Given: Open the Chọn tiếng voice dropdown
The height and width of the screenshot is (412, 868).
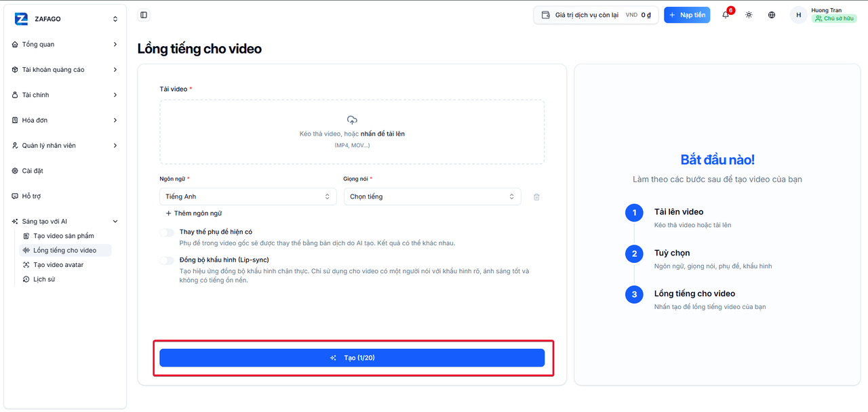Looking at the screenshot, I should tap(433, 197).
